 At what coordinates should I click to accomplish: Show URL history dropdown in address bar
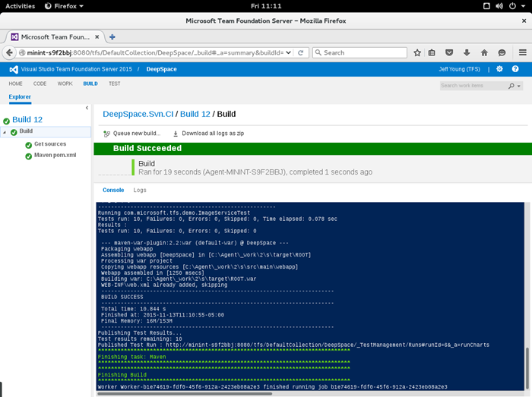288,52
